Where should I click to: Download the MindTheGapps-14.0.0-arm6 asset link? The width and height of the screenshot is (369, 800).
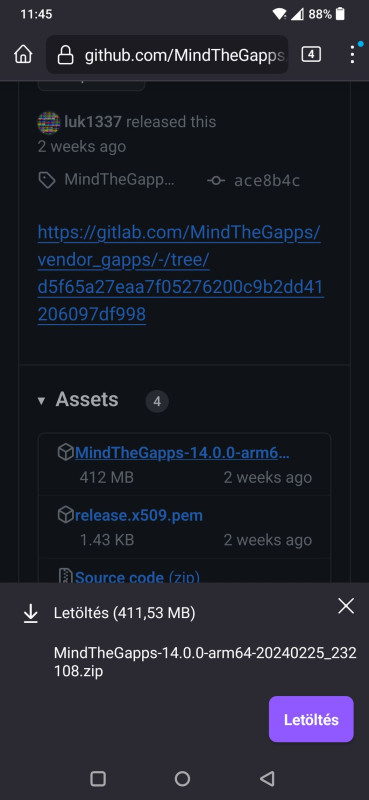pyautogui.click(x=182, y=452)
